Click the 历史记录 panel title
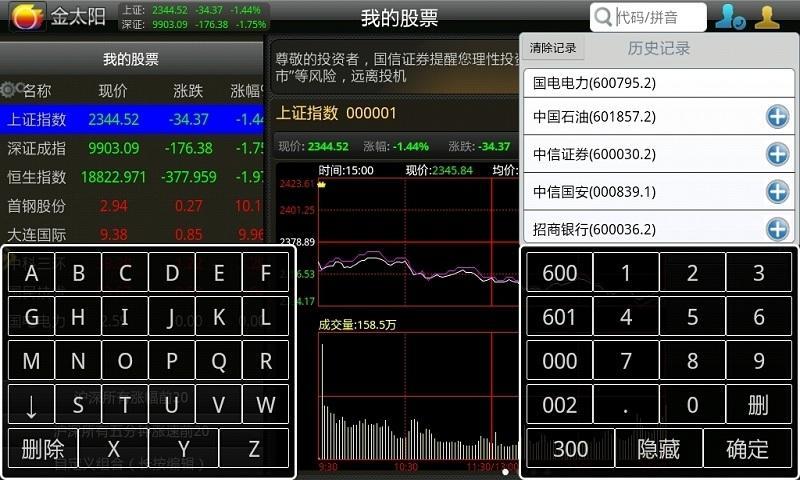Screen dimensions: 800x480 [x=659, y=48]
